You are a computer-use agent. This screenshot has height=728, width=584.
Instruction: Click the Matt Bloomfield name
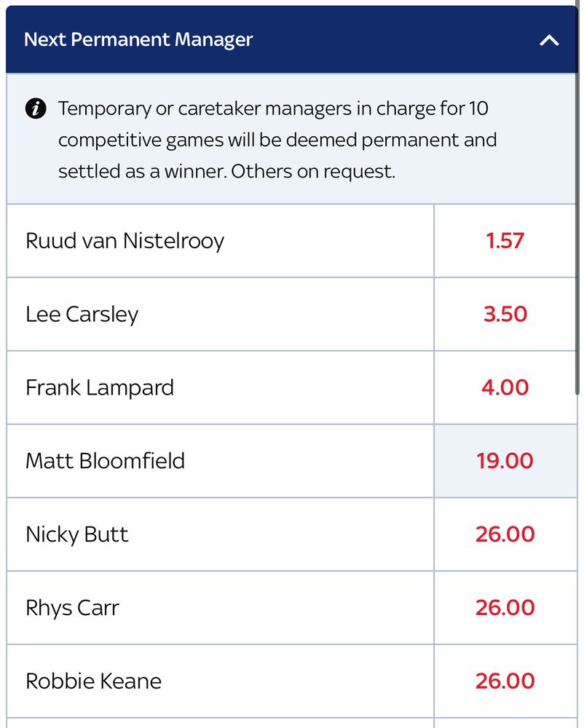[x=106, y=461]
